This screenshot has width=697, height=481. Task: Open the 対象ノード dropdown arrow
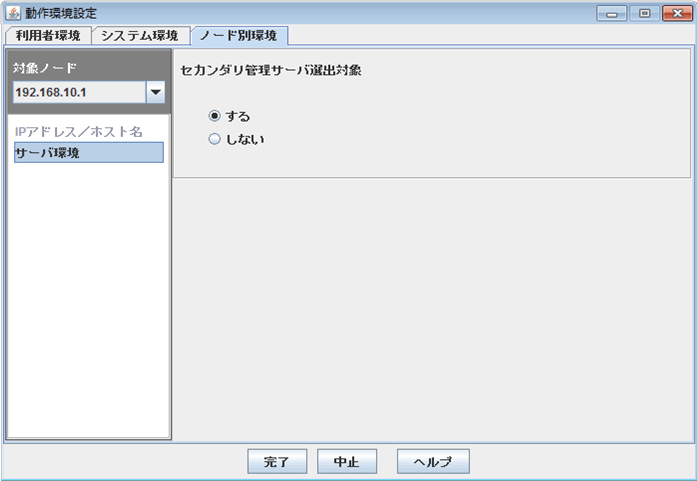[155, 93]
